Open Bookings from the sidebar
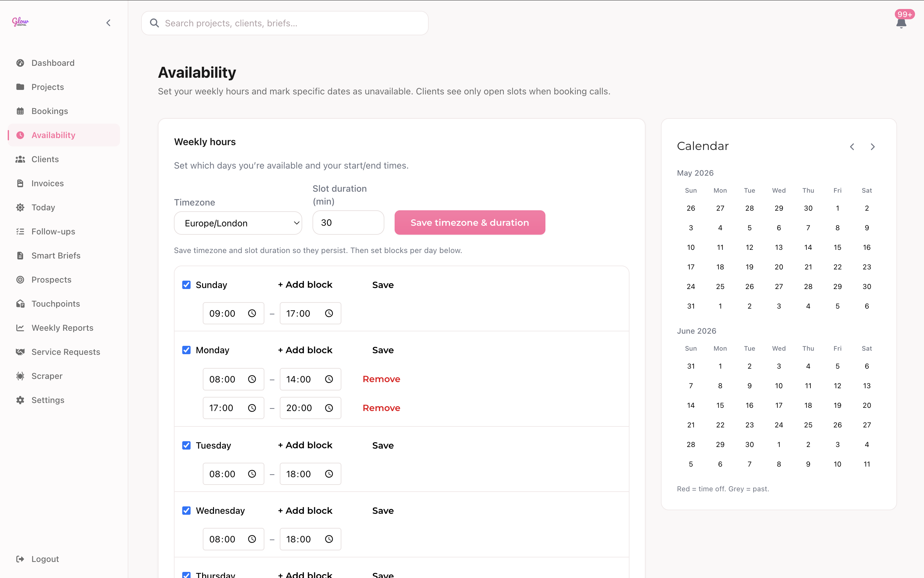Screen dimensions: 924x578 pos(64,111)
